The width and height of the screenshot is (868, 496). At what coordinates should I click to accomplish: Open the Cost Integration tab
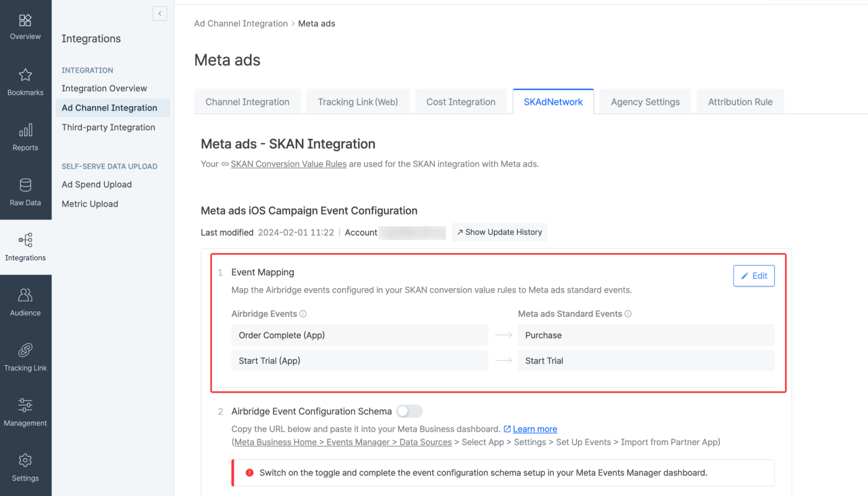(x=461, y=102)
